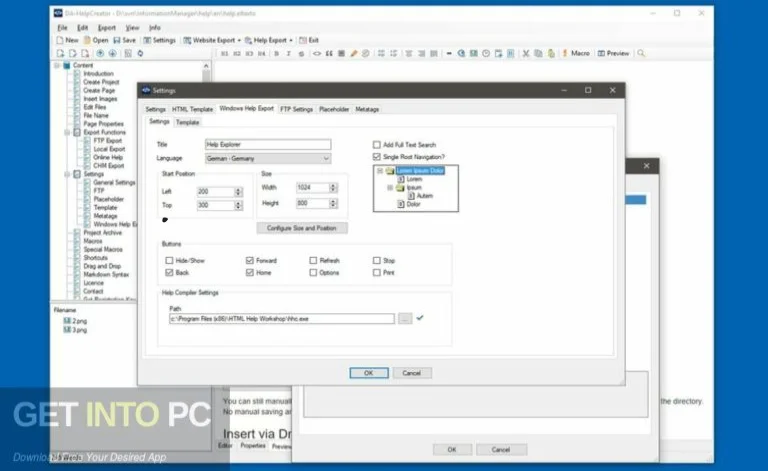768x471 pixels.
Task: Insert heading H4 from the editor toolbar
Action: click(262, 53)
